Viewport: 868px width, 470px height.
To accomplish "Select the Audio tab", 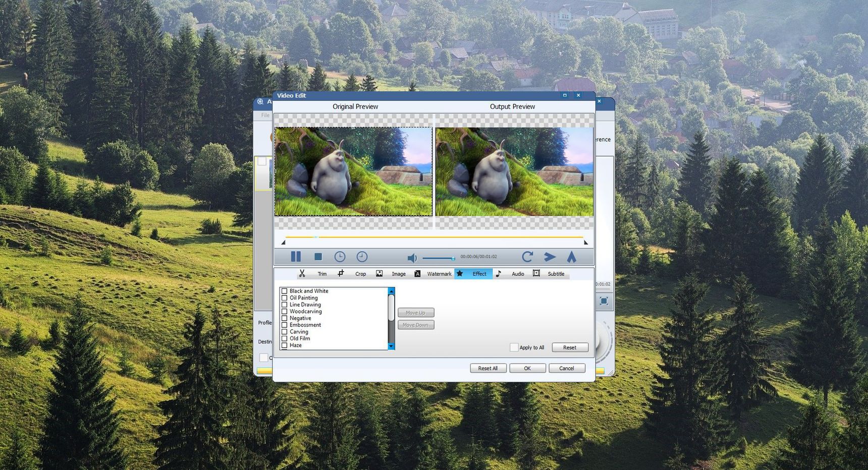I will tap(518, 274).
